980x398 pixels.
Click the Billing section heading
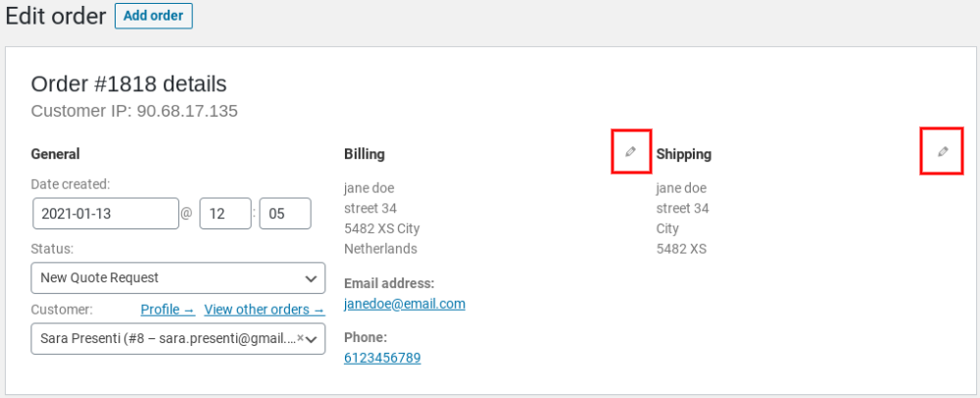[x=365, y=154]
